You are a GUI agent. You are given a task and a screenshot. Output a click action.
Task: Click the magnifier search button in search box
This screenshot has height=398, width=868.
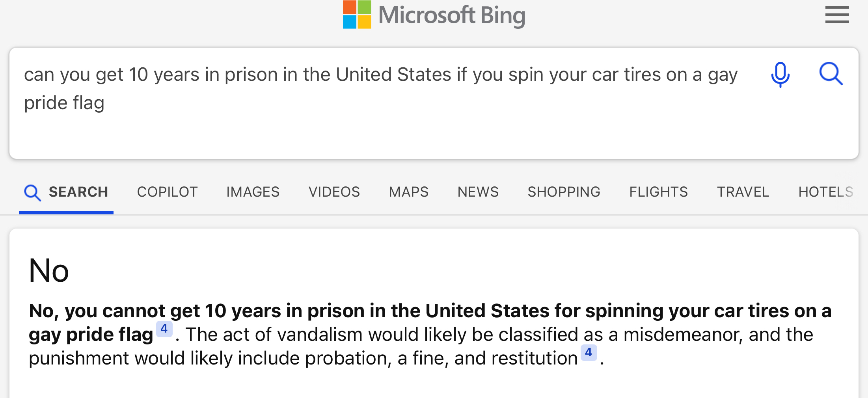tap(831, 74)
